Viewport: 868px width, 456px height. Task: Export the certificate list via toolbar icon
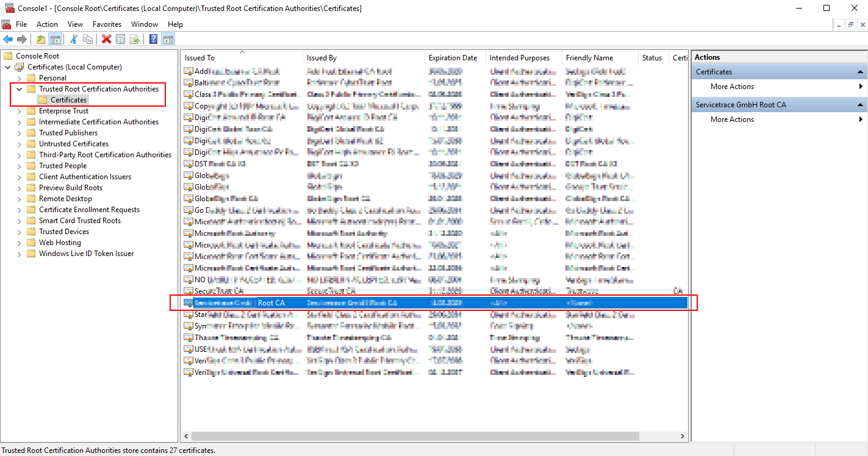pyautogui.click(x=135, y=38)
